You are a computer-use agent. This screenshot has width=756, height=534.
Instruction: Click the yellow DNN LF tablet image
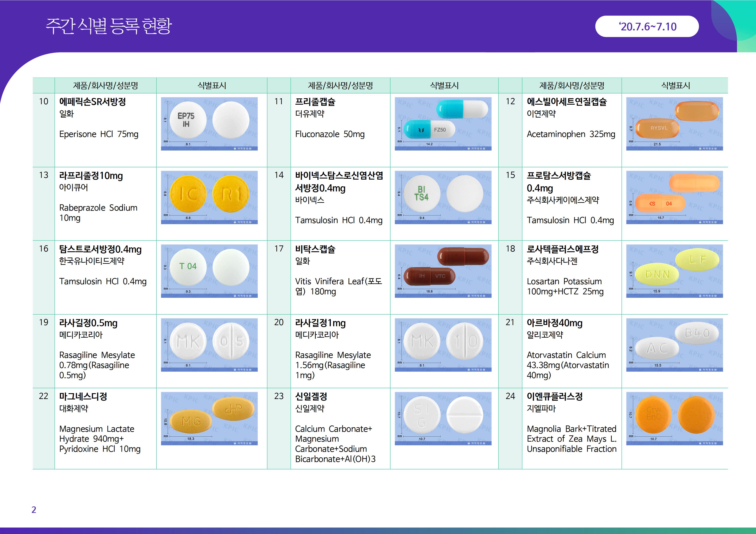[x=674, y=271]
